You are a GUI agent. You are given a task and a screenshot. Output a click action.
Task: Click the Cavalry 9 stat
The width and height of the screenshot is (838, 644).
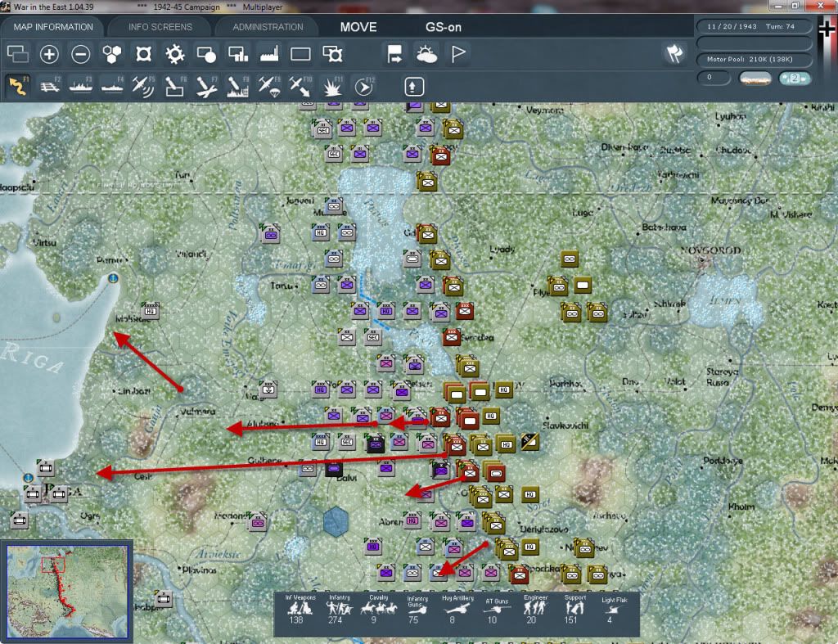click(378, 610)
